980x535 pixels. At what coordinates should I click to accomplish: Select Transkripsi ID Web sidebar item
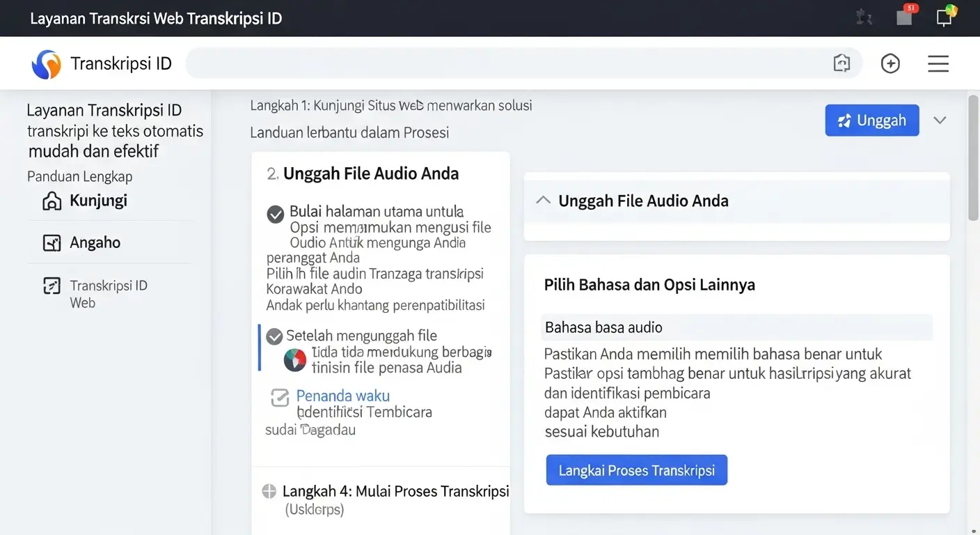click(110, 294)
